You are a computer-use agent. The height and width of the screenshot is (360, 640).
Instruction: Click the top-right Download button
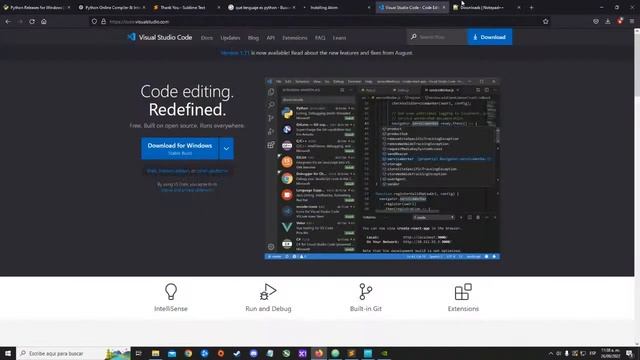pyautogui.click(x=489, y=37)
